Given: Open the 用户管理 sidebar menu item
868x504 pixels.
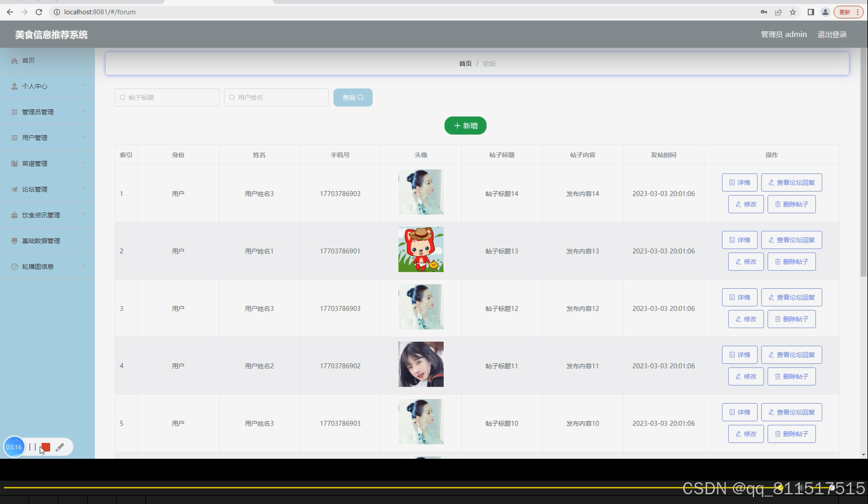Looking at the screenshot, I should coord(47,138).
